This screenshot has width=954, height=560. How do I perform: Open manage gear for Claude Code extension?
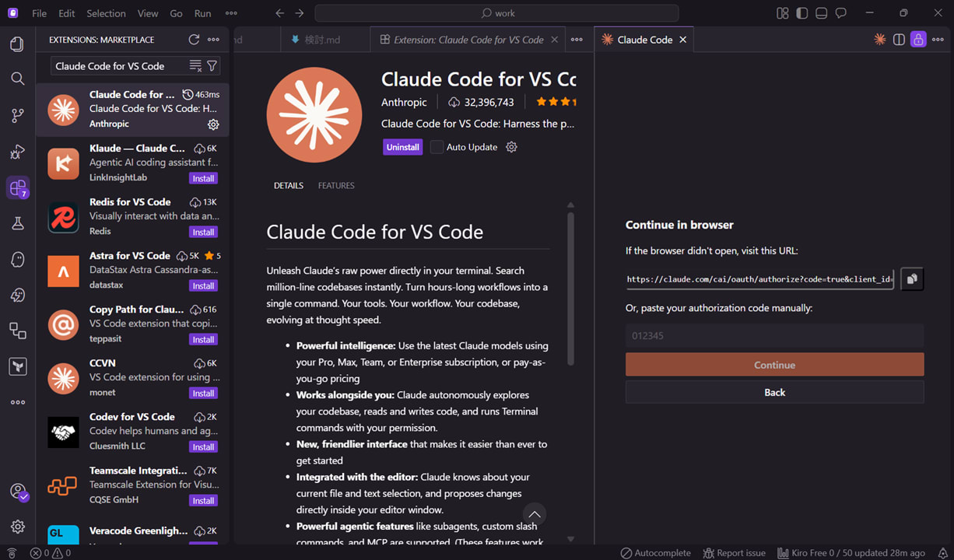(213, 124)
